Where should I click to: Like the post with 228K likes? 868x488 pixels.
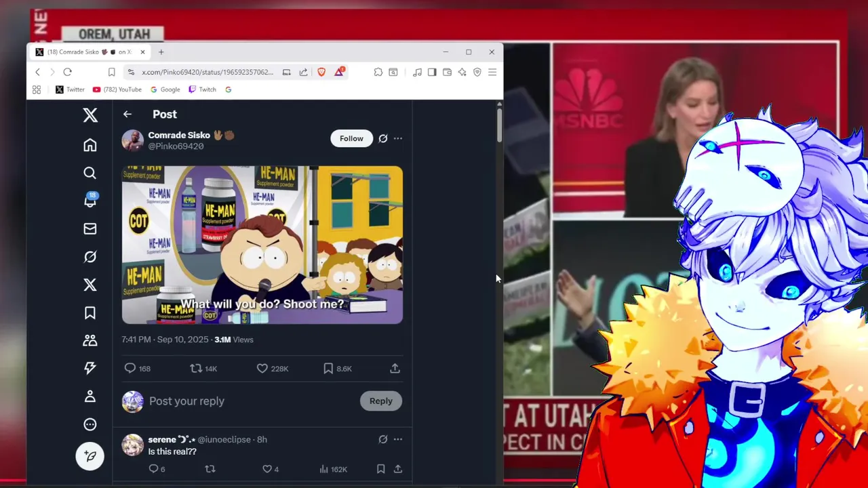pos(273,369)
